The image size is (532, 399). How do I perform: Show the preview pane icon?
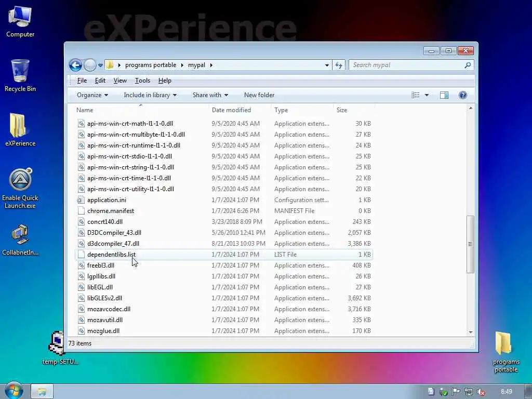(x=444, y=95)
